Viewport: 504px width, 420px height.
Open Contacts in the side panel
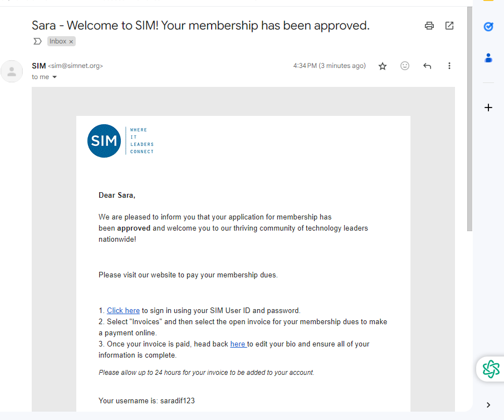488,58
